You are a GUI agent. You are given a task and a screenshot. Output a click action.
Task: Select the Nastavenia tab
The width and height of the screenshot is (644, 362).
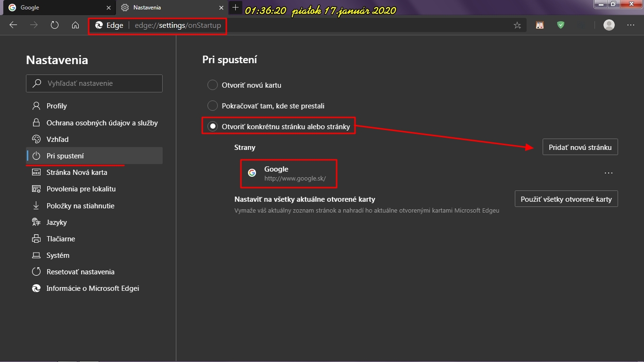(x=171, y=8)
